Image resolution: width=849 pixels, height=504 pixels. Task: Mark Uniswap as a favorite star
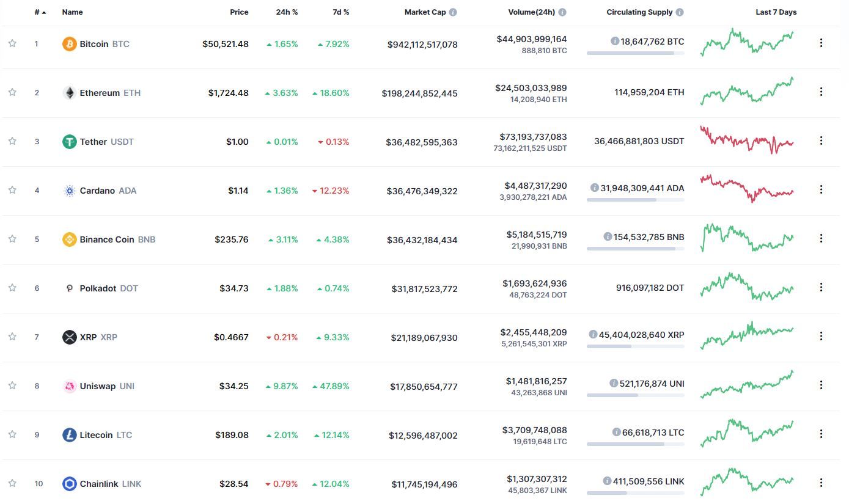[x=12, y=385]
